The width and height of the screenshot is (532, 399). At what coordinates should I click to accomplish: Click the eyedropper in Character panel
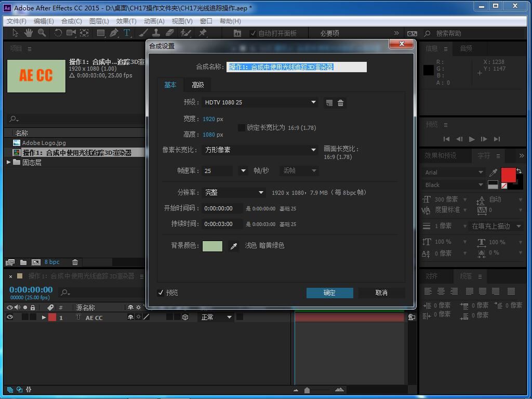pyautogui.click(x=493, y=172)
